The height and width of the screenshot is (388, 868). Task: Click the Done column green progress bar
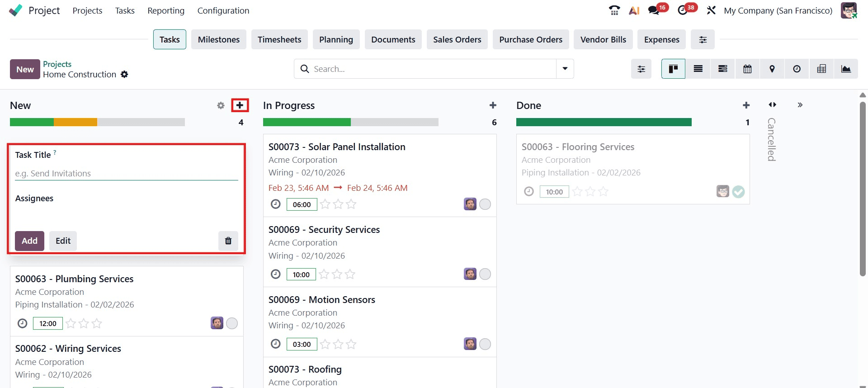tap(604, 122)
